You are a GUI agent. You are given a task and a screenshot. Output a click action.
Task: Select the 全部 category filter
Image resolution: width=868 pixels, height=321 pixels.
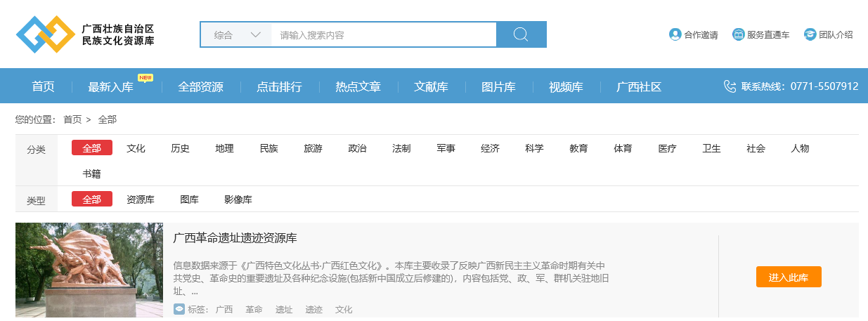pyautogui.click(x=91, y=148)
